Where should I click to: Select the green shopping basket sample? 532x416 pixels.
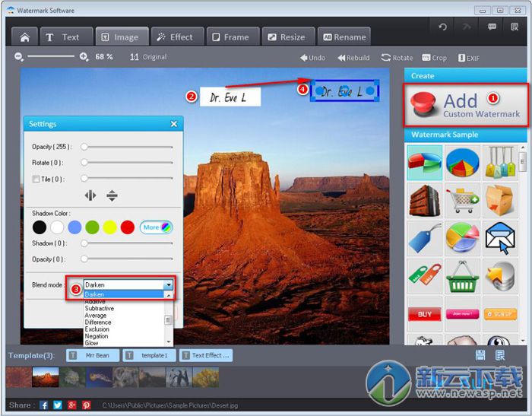tap(462, 276)
